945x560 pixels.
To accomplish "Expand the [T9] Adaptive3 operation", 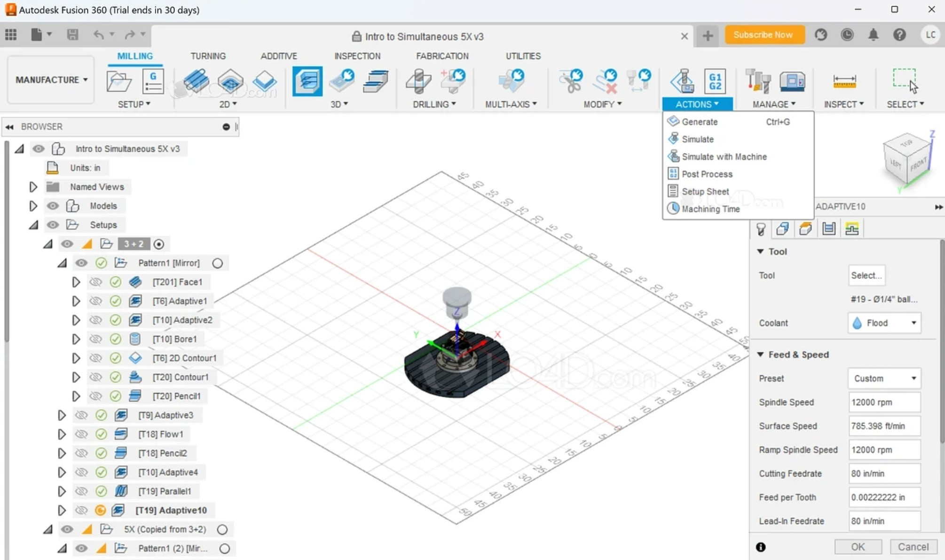I will pyautogui.click(x=62, y=415).
